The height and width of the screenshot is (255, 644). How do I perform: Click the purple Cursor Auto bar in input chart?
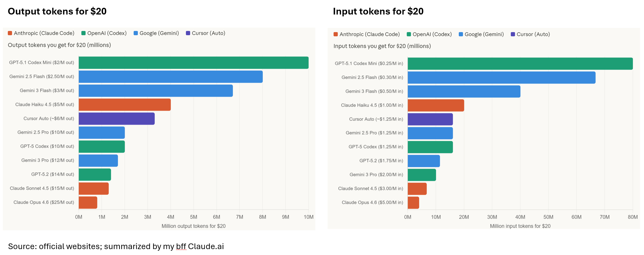tap(430, 119)
